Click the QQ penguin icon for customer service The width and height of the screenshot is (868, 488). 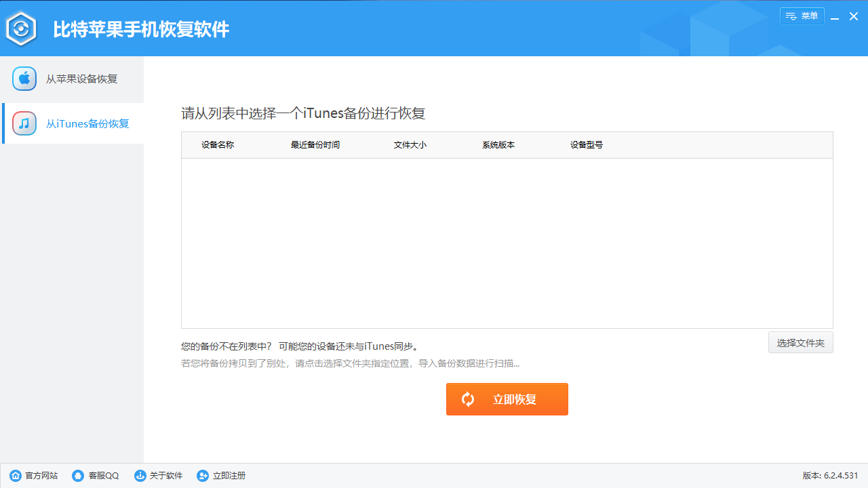tap(77, 475)
